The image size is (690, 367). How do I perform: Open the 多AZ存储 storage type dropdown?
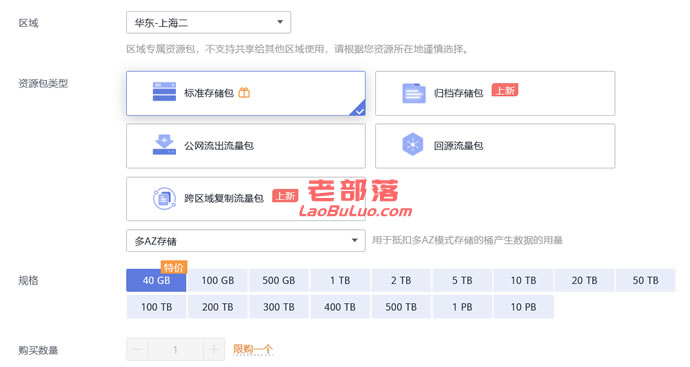246,241
